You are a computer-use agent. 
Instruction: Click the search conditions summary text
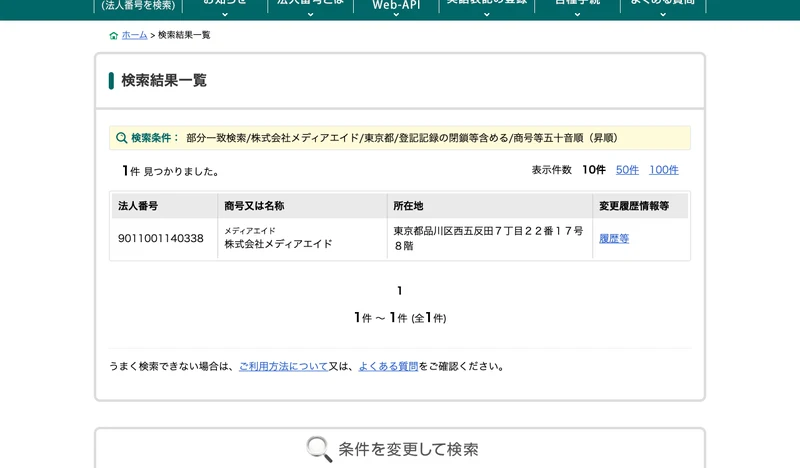[402, 138]
